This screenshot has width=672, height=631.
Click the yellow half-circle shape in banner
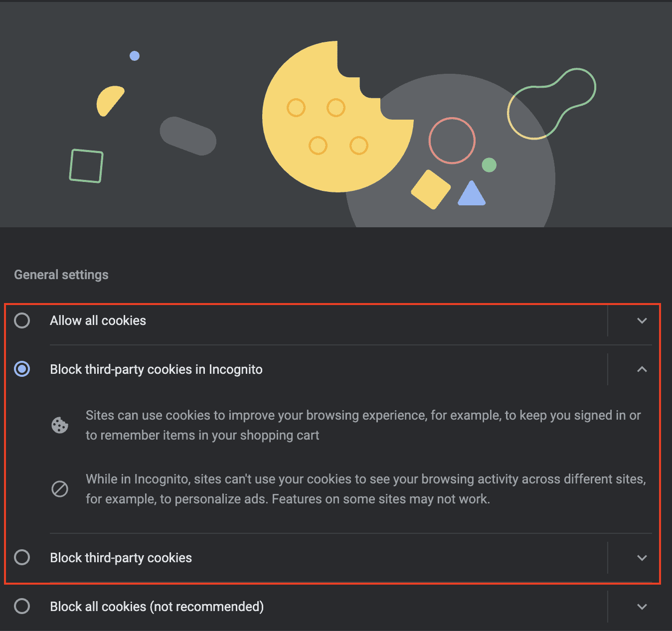coord(109,100)
